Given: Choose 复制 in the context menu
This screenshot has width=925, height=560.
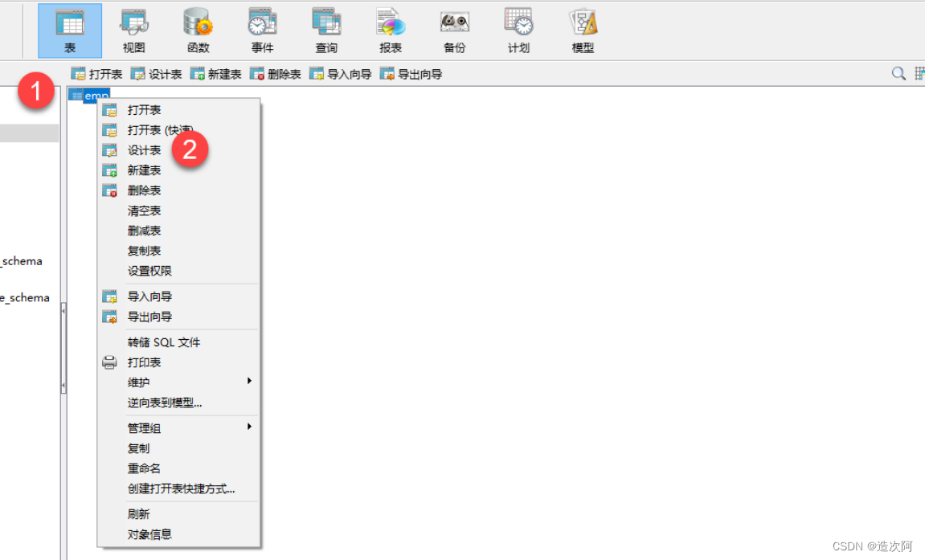Looking at the screenshot, I should (178, 448).
